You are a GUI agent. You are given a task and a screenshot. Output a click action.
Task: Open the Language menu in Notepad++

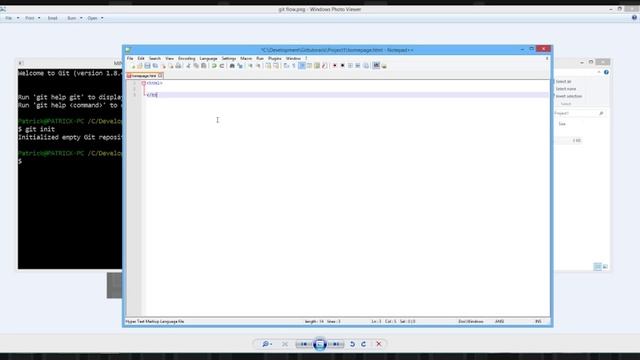[208, 58]
